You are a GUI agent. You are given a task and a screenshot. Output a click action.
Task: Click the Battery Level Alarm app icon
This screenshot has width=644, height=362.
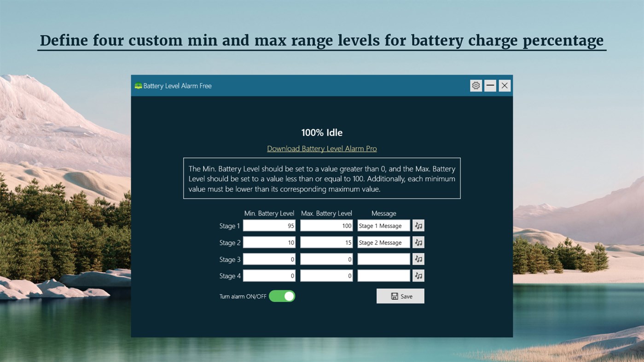(x=137, y=86)
